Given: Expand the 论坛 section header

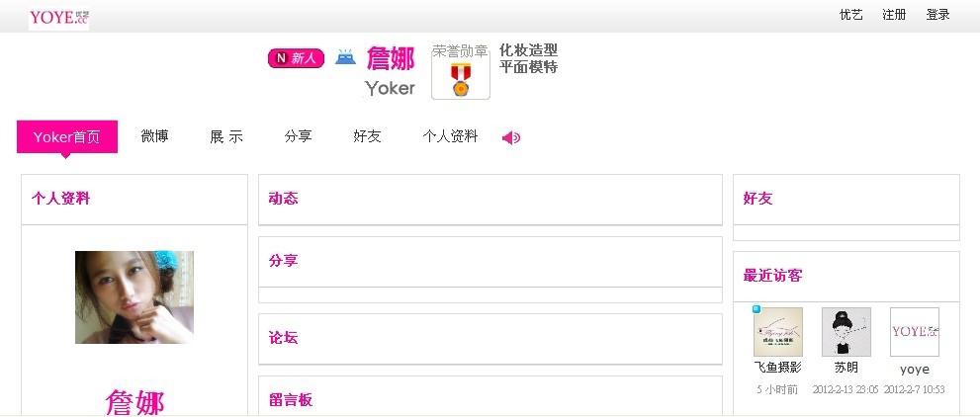Looking at the screenshot, I should click(x=490, y=338).
